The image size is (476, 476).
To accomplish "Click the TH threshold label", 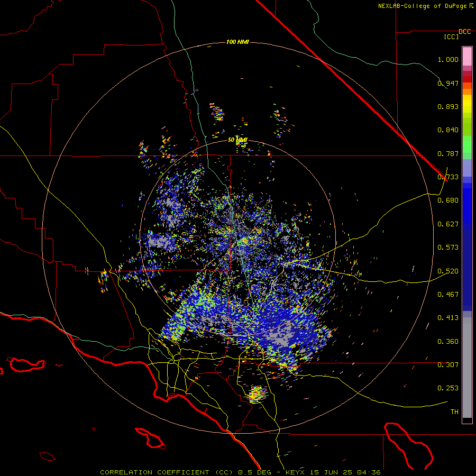I will (454, 412).
